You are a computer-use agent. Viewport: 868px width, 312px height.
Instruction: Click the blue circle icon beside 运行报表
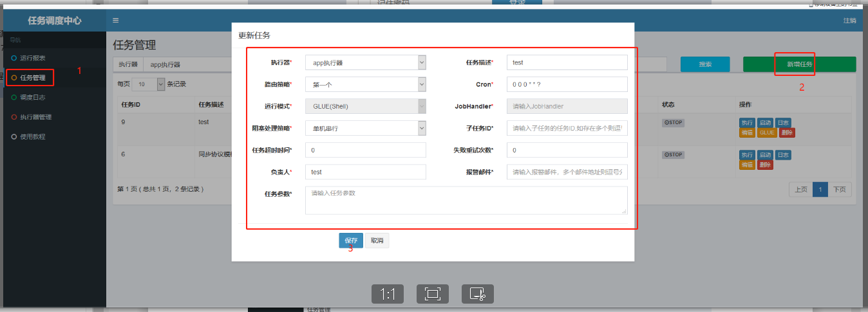click(x=14, y=58)
